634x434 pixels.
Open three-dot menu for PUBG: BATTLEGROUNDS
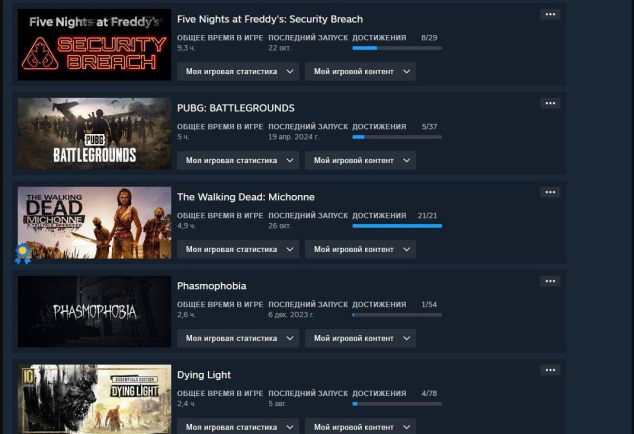tap(550, 104)
